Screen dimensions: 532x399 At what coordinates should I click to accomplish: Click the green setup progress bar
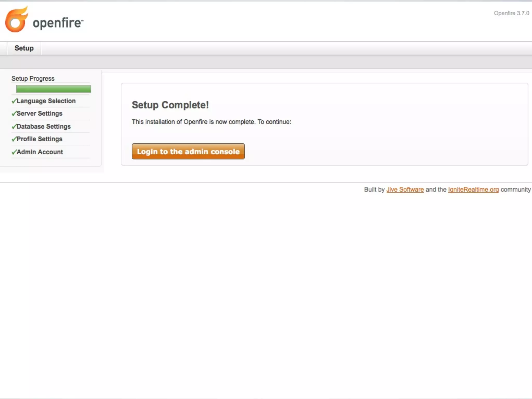pyautogui.click(x=54, y=89)
